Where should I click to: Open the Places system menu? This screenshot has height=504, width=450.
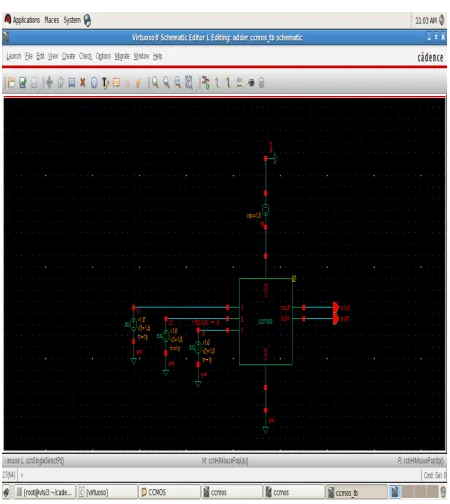click(x=52, y=20)
